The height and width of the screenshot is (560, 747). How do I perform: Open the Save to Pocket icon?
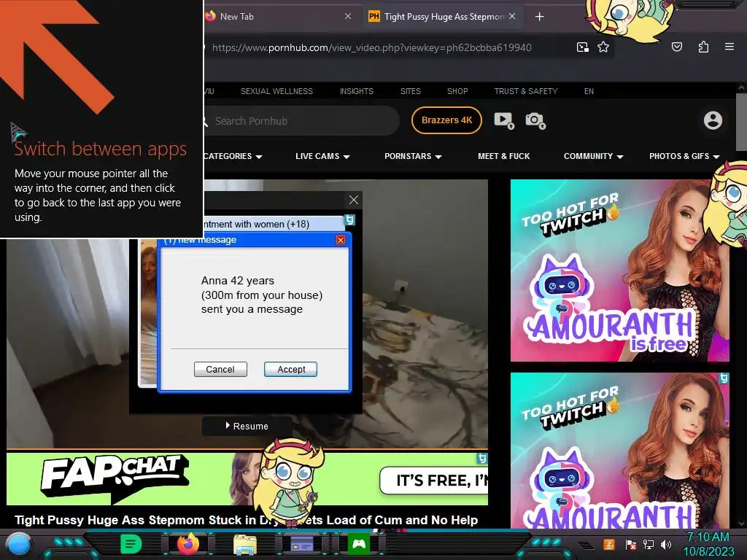pyautogui.click(x=677, y=47)
